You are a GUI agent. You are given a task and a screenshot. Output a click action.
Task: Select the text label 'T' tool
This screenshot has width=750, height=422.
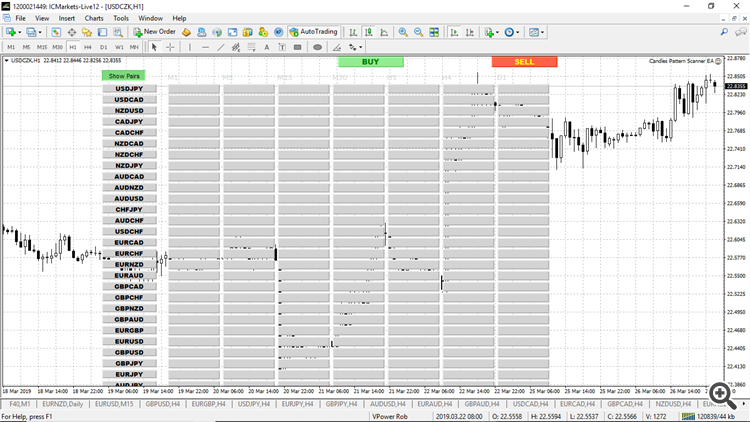pos(282,47)
